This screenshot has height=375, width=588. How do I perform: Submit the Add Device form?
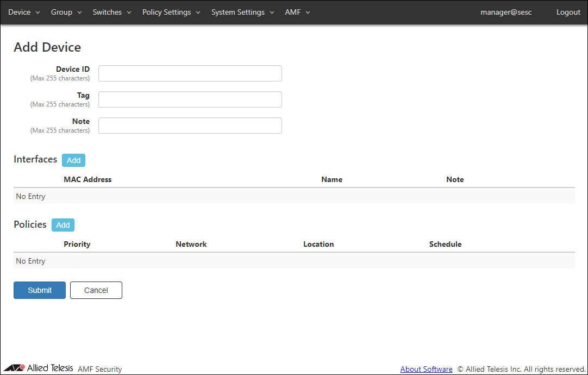pyautogui.click(x=40, y=290)
